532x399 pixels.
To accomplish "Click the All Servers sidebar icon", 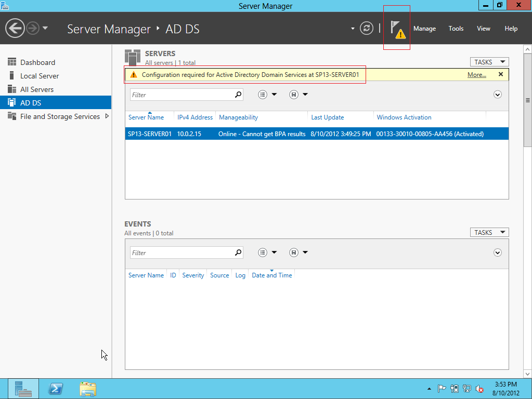I will coord(12,89).
